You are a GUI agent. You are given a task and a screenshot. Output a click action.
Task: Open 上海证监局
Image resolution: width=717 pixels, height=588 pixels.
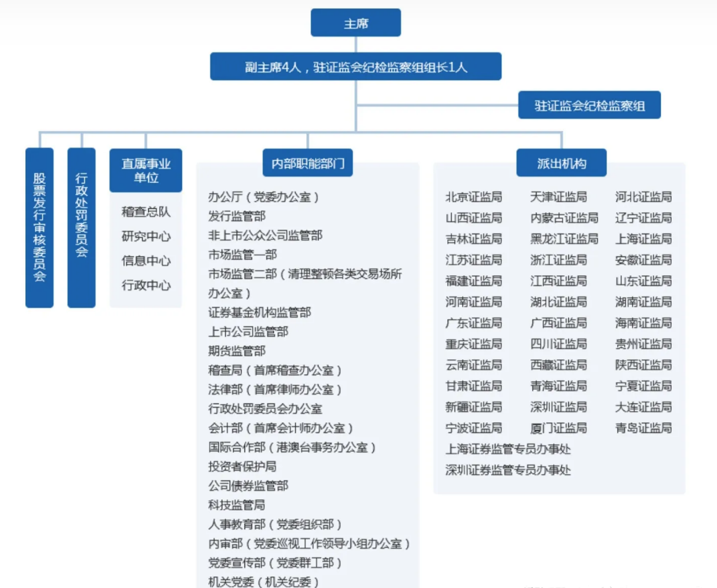644,239
